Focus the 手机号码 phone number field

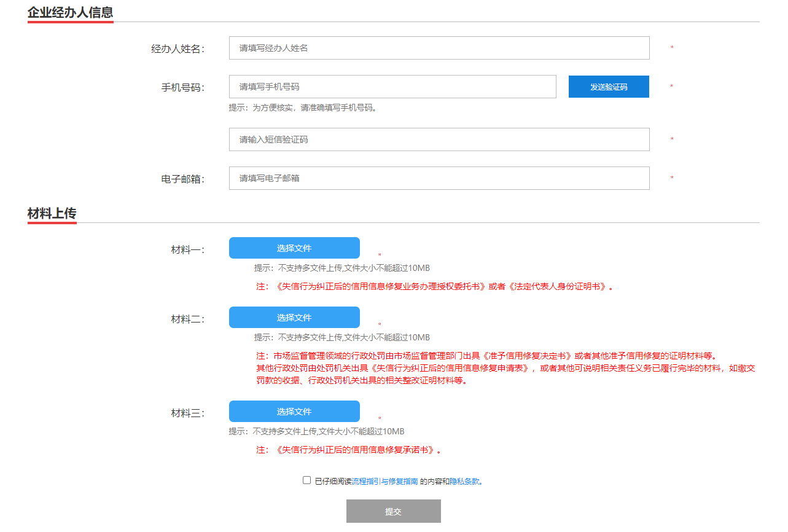pos(392,87)
